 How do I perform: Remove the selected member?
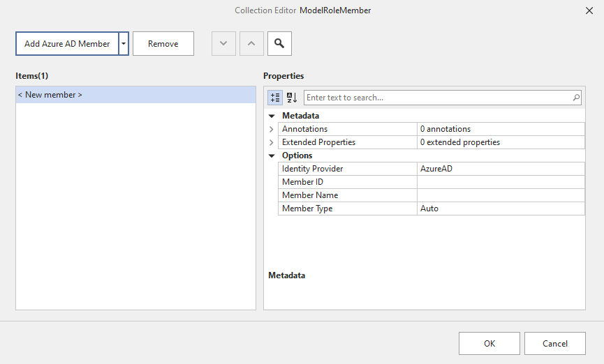coord(163,43)
